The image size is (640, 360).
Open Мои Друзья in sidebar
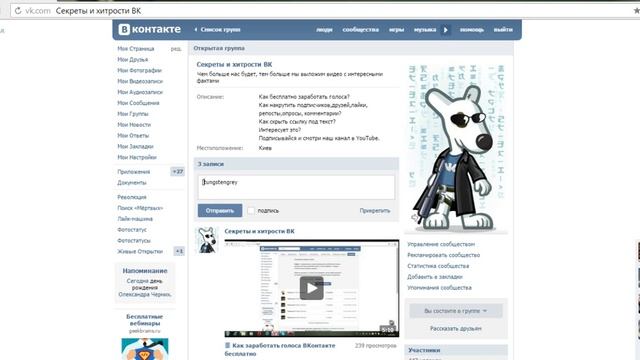pyautogui.click(x=133, y=60)
